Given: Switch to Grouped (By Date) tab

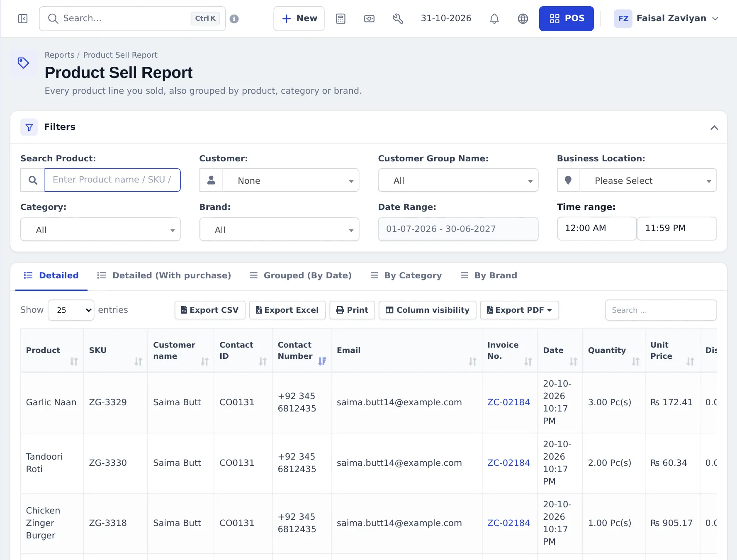Looking at the screenshot, I should click(301, 275).
